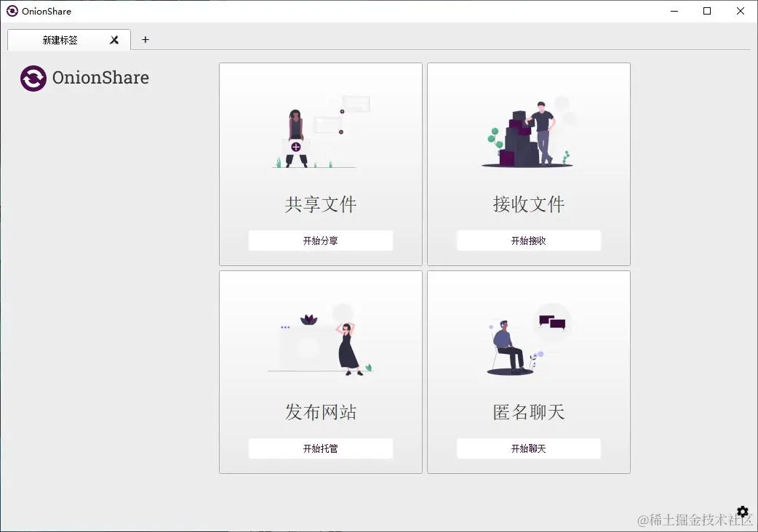Click the OnionShare title bar icon
The height and width of the screenshot is (532, 758).
(12, 11)
